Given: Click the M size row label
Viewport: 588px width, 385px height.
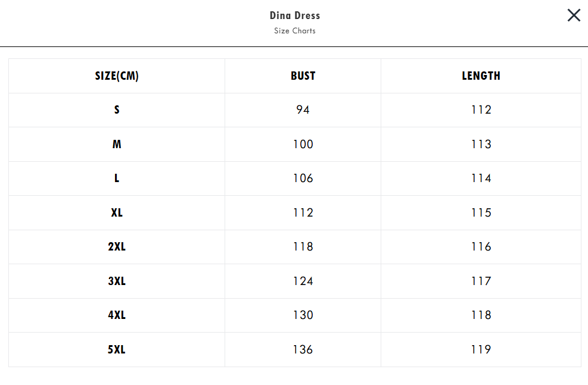Looking at the screenshot, I should tap(117, 144).
